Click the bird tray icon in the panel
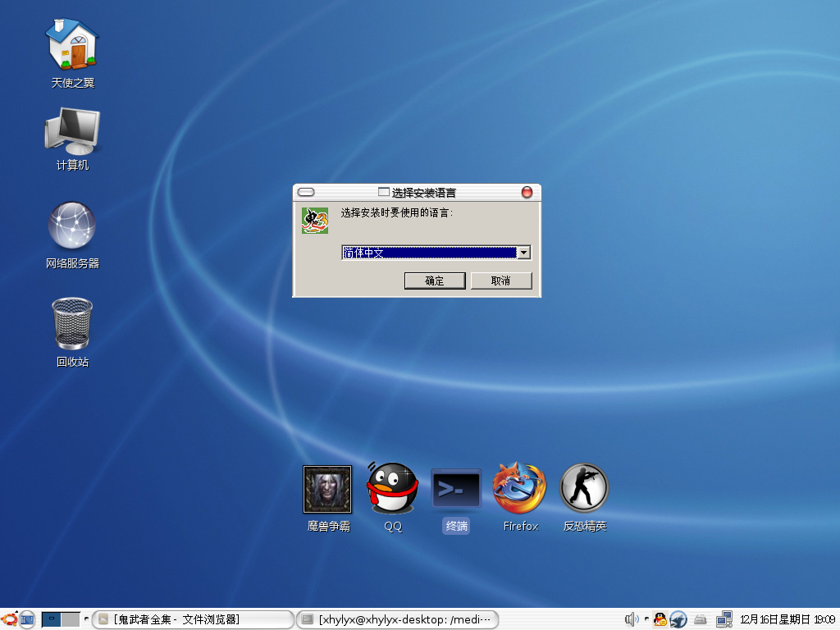The image size is (840, 630). click(x=678, y=620)
